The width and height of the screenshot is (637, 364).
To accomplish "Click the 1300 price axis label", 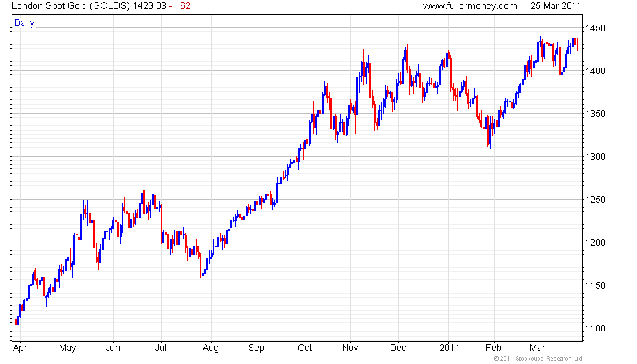I will point(595,157).
